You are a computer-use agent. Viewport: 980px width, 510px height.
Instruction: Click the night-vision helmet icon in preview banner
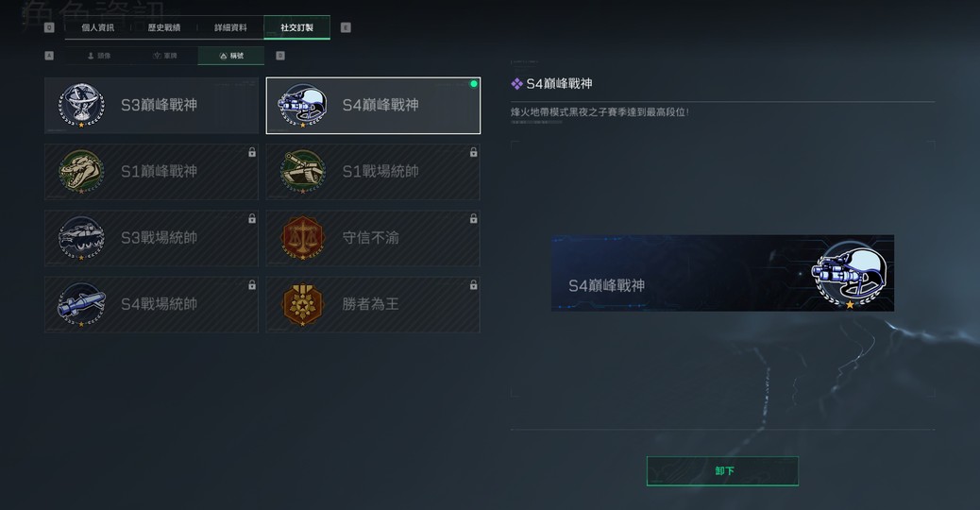pos(849,275)
